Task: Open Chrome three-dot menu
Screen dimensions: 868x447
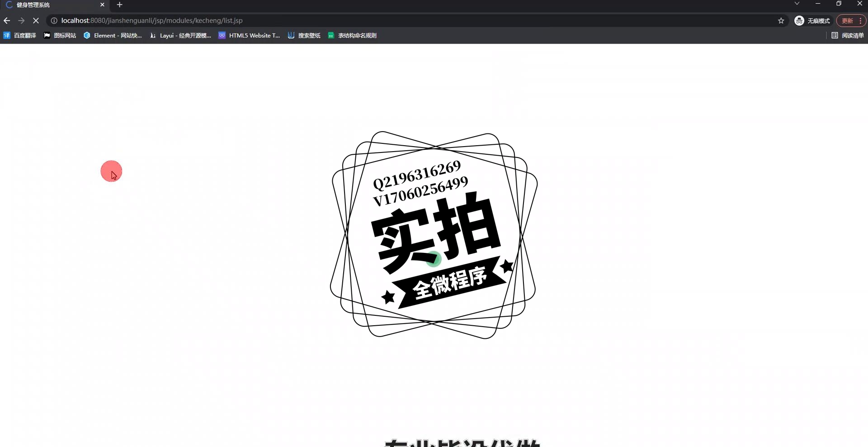Action: coord(860,21)
